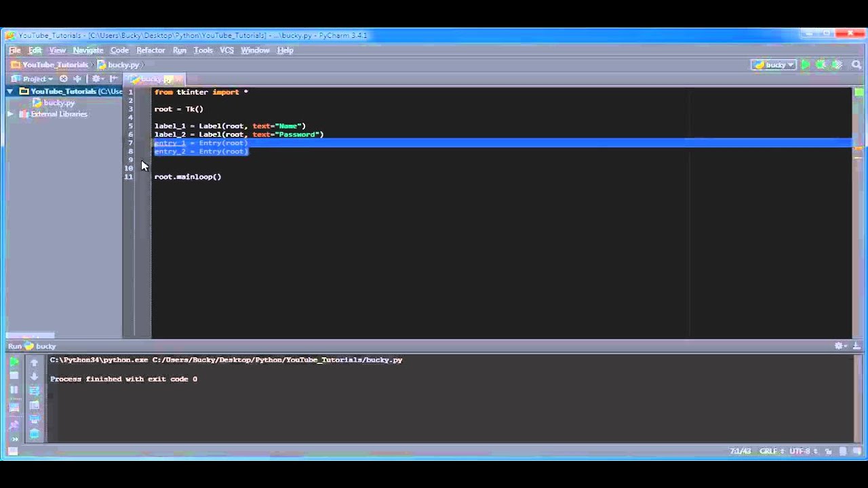Click bucky.py breadcrumb in navigation bar
The width and height of the screenshot is (868, 488).
[x=118, y=65]
